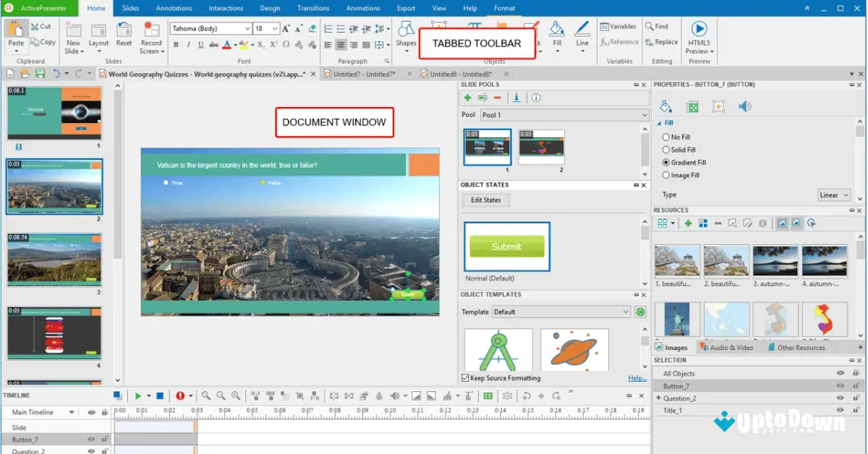Click the green plus in the Resources panel
The image size is (868, 454).
(x=688, y=223)
